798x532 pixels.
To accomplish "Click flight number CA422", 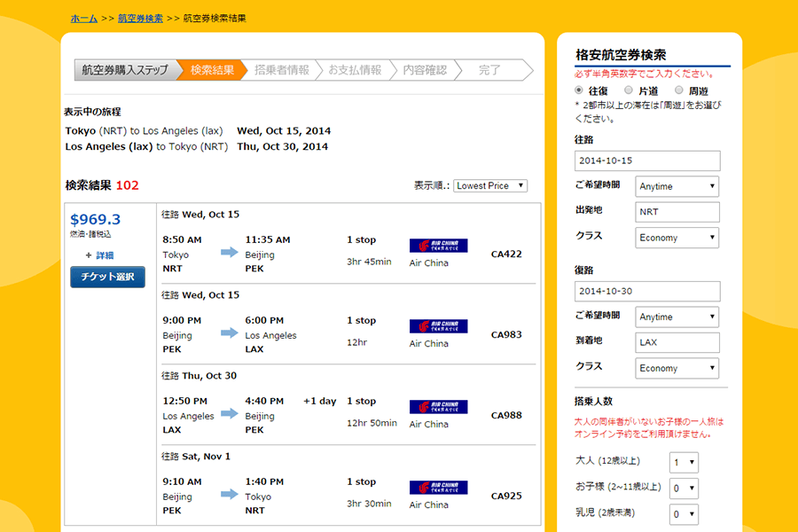I will tap(506, 254).
